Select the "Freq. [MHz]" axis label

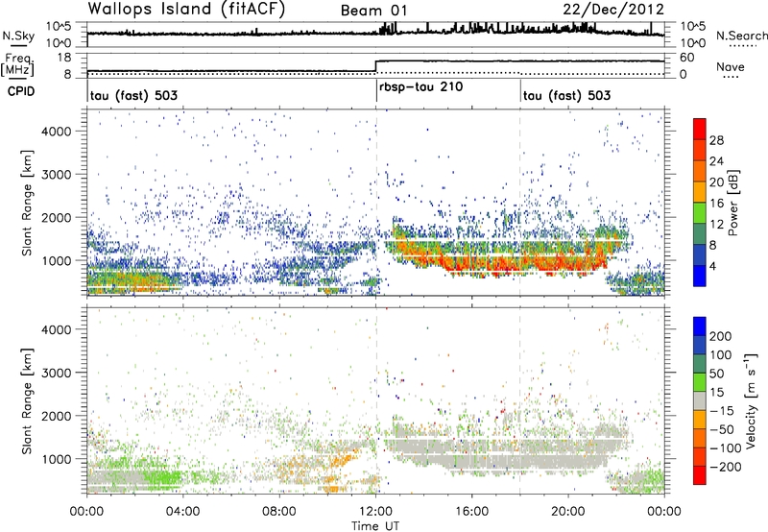coord(17,65)
